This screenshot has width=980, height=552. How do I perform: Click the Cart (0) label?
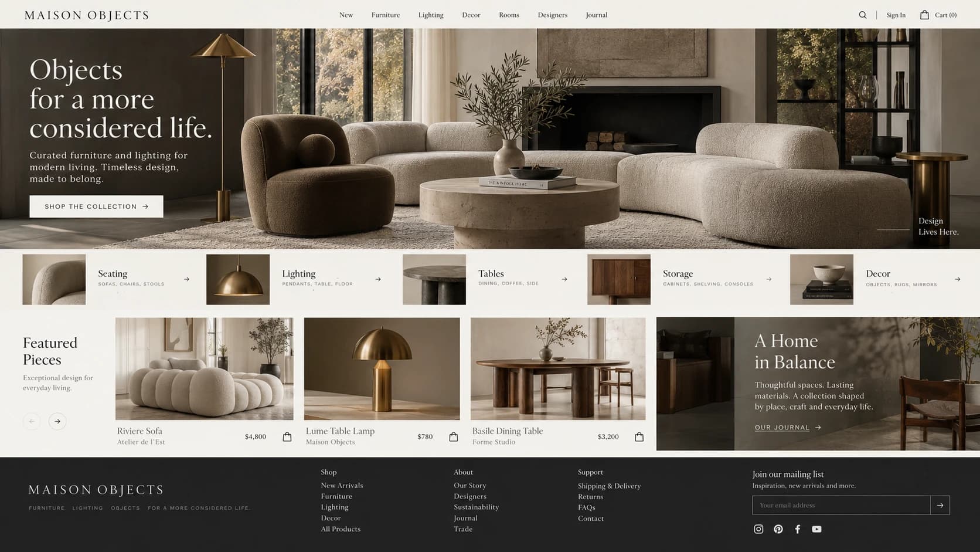[945, 15]
